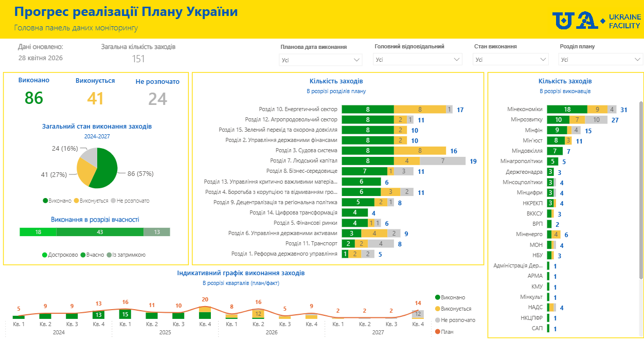
Task: Click the Індикативний графік виконання заходів title
Action: point(241,273)
